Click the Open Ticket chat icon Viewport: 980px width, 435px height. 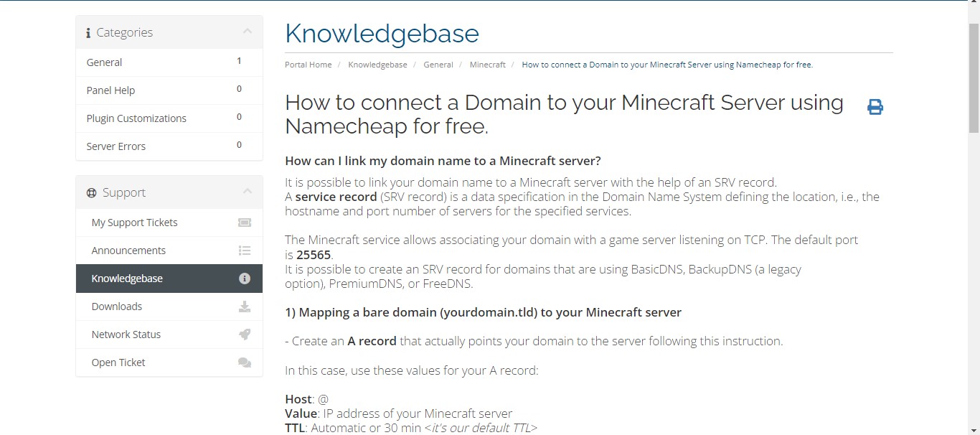[x=245, y=362]
